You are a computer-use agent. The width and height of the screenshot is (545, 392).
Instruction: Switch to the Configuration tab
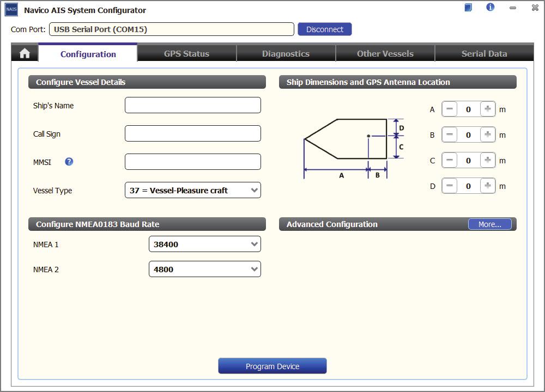(88, 54)
